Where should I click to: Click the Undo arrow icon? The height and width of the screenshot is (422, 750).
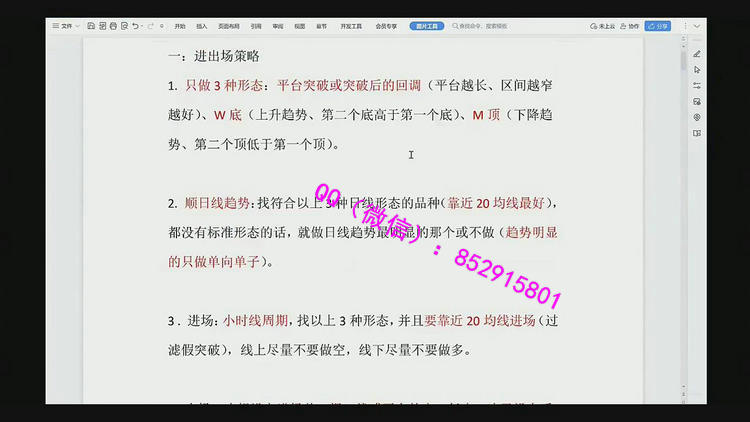(135, 25)
